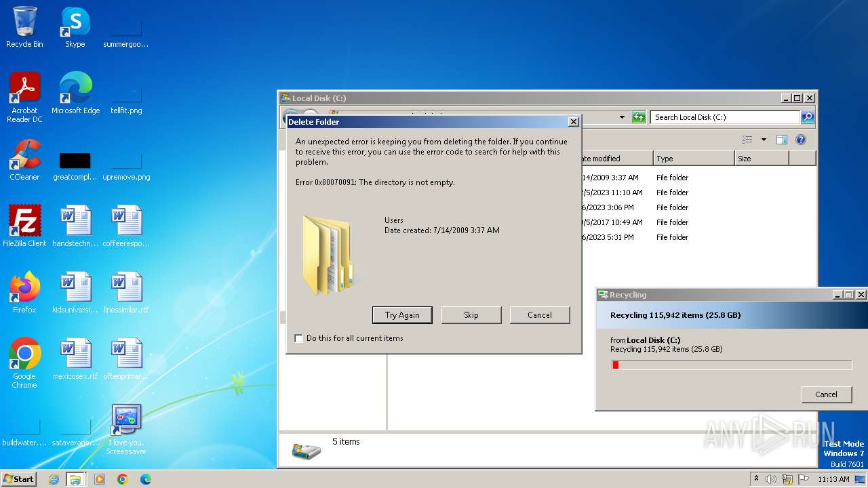Launch Google Chrome desktop shortcut
The image size is (868, 488).
tap(24, 363)
